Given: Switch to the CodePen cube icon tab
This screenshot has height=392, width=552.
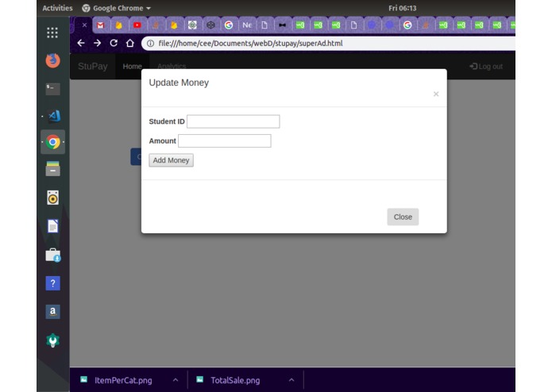Looking at the screenshot, I should point(210,25).
